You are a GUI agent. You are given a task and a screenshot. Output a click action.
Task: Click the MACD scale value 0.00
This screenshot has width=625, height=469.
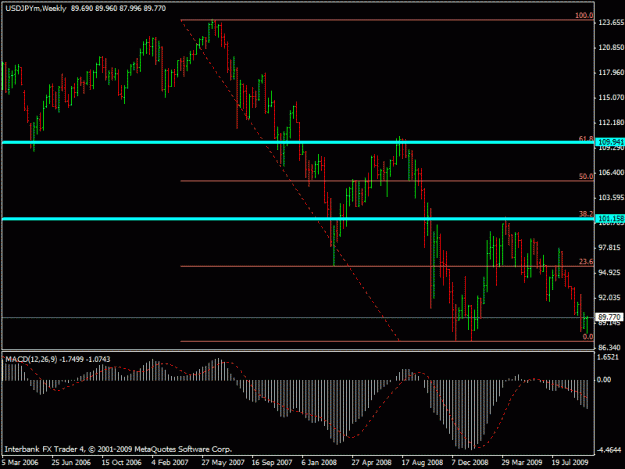(604, 380)
